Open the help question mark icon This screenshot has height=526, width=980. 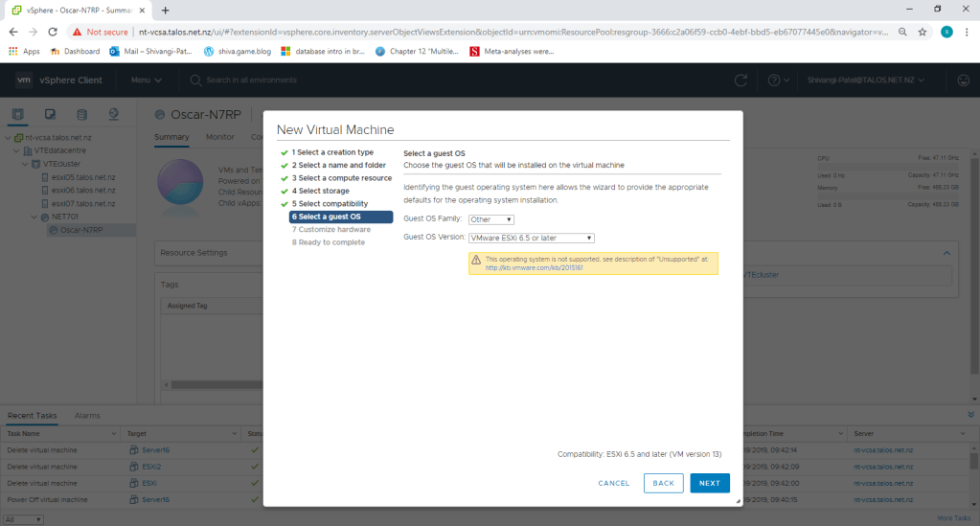(774, 80)
